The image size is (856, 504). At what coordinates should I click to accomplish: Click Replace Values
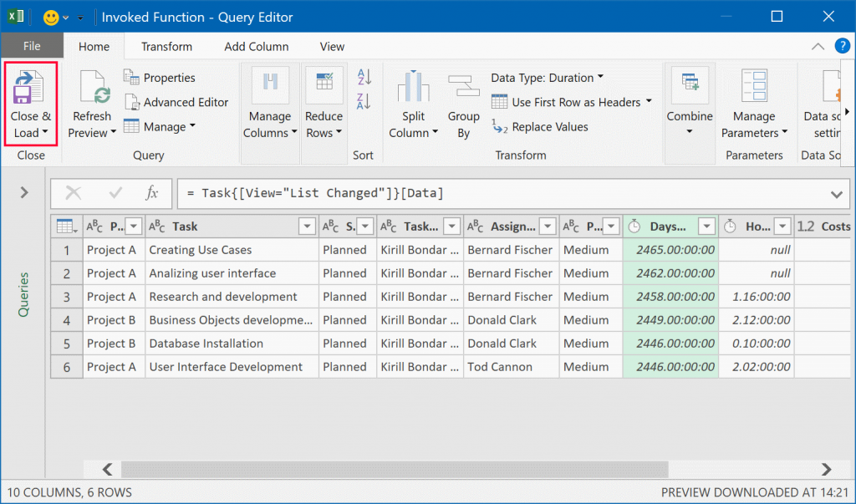pyautogui.click(x=539, y=127)
